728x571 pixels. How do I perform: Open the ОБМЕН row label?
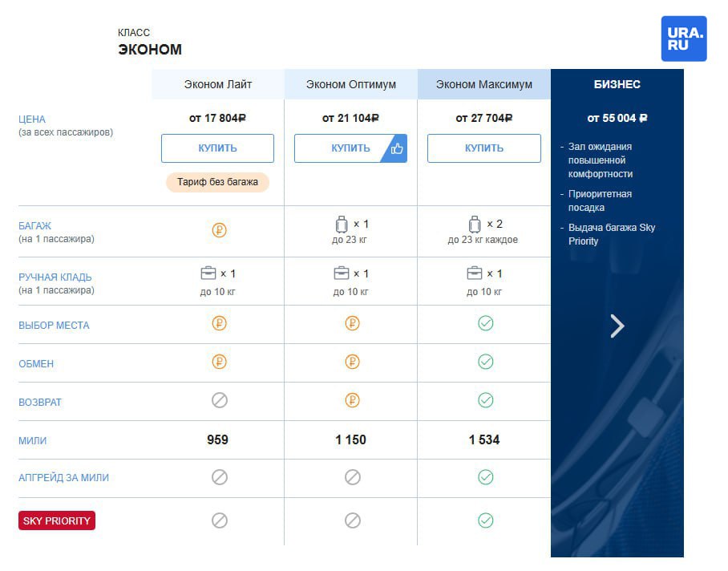click(x=36, y=364)
